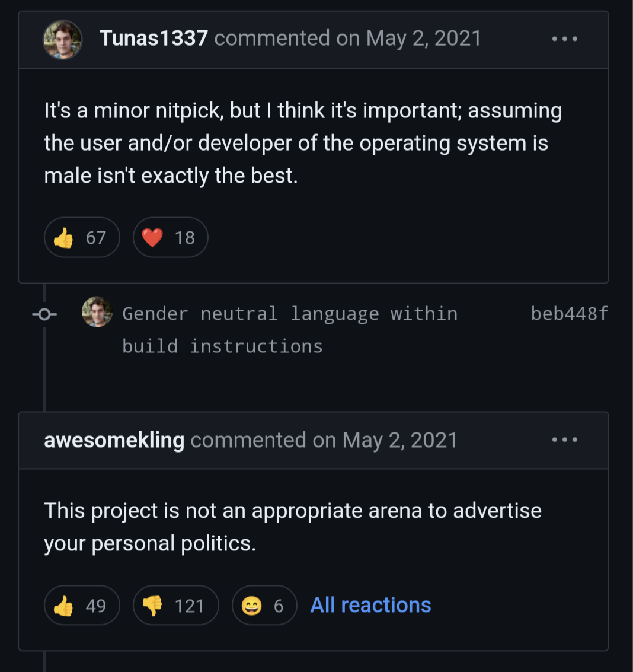The image size is (633, 672).
Task: Open commit hash beb448f
Action: (569, 314)
